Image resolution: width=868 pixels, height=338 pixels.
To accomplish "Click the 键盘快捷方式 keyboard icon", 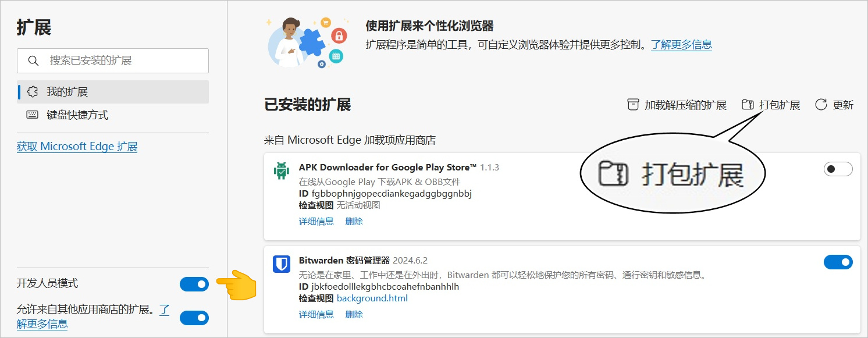I will click(x=33, y=115).
